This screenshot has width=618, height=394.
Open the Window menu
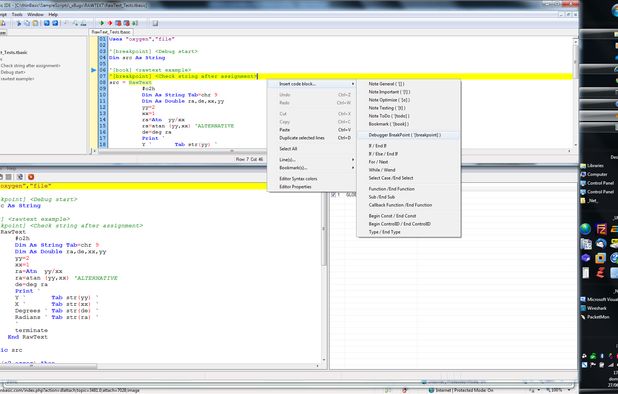tap(35, 15)
